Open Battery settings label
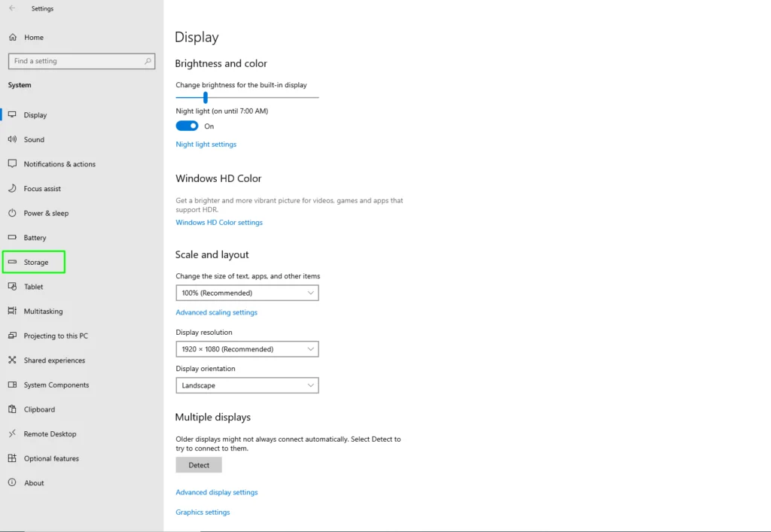 click(35, 238)
